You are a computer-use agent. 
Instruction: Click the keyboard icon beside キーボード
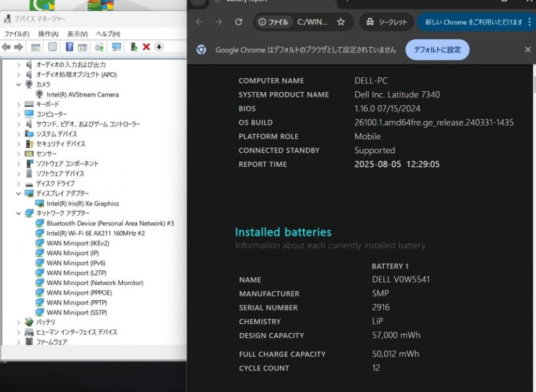(29, 104)
